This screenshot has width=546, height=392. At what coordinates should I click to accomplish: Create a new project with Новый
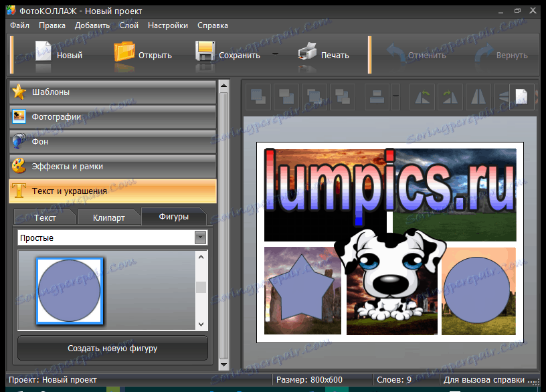58,54
